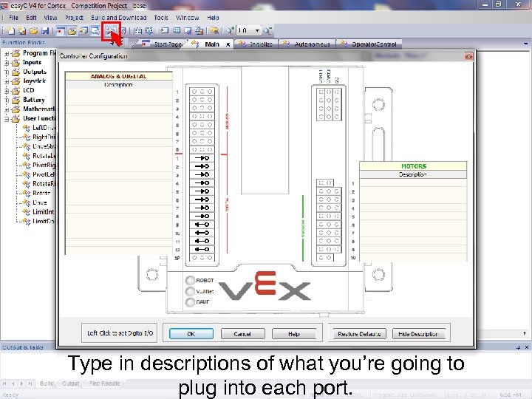Pin the Output & Tasks panel

(x=519, y=347)
